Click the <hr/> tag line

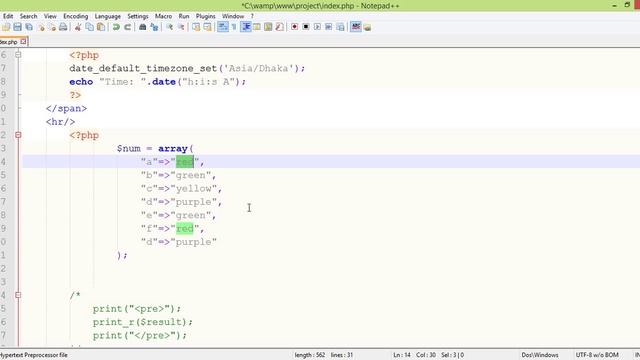60,122
